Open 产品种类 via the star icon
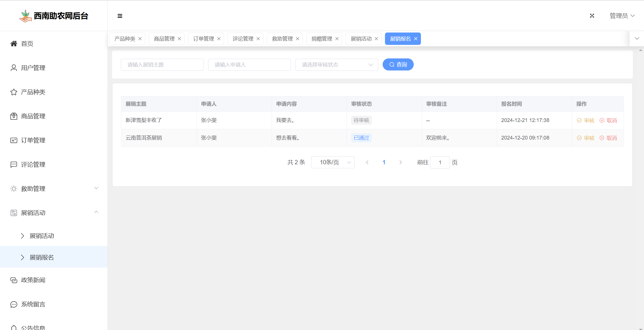Screen dimensions: 644x330 (14, 92)
